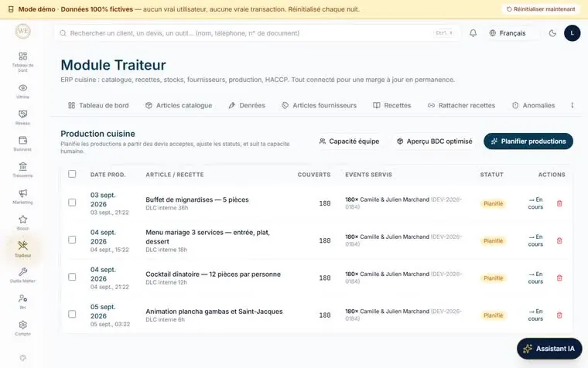Click the Capacité équipe button
The image size is (588, 368).
tap(349, 141)
